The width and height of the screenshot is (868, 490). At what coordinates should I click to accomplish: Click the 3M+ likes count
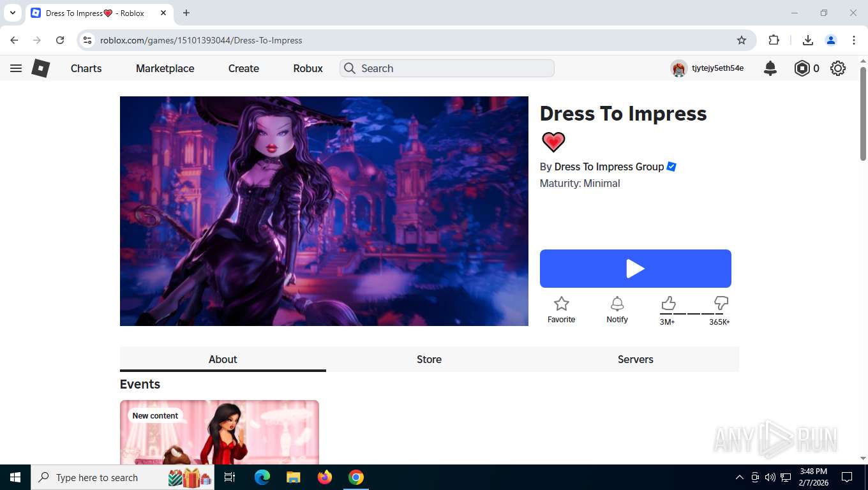[x=667, y=322]
